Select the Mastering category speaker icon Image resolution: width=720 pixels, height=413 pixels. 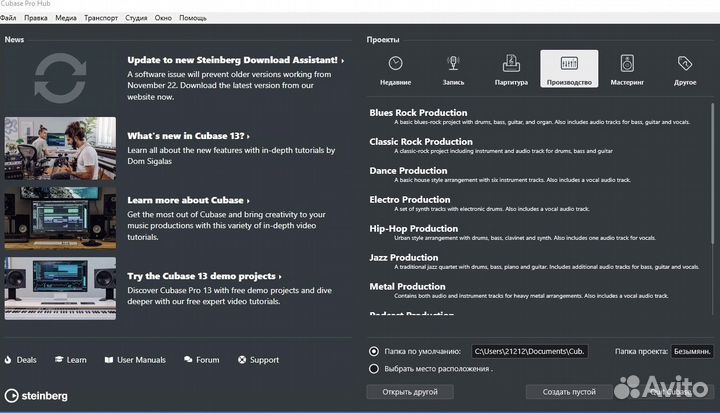(627, 63)
